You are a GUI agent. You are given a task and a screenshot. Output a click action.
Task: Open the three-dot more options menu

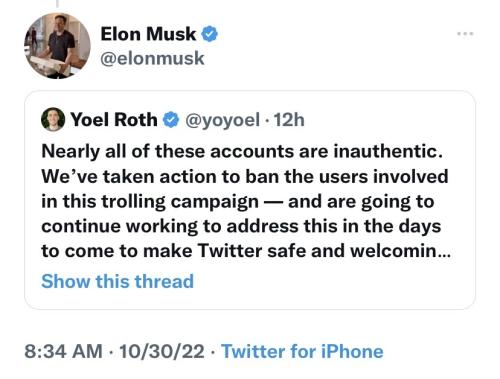coord(465,33)
